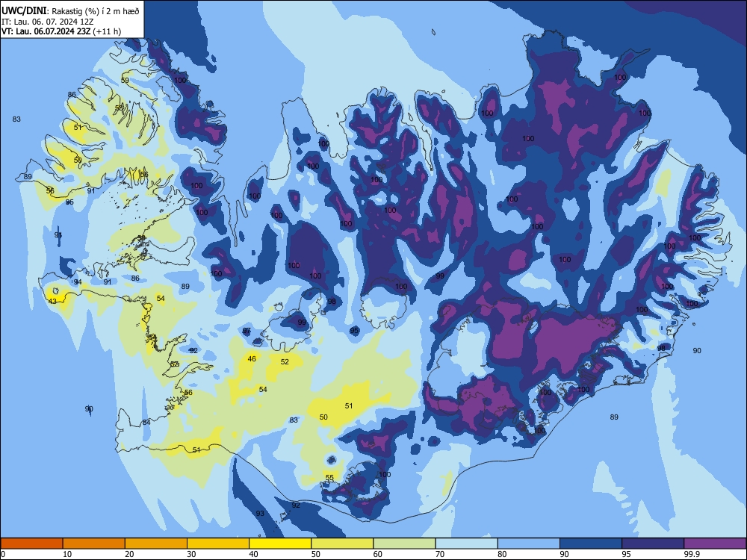Select the '80' legend scale label
The width and height of the screenshot is (747, 560).
click(x=502, y=554)
